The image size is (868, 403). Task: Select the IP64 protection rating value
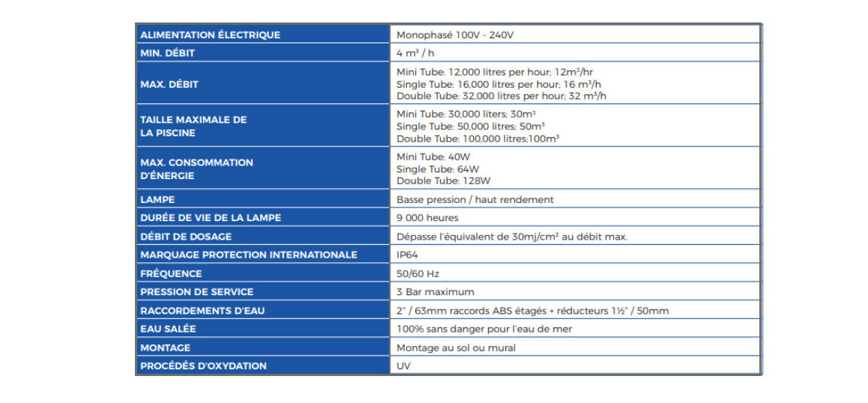[407, 255]
